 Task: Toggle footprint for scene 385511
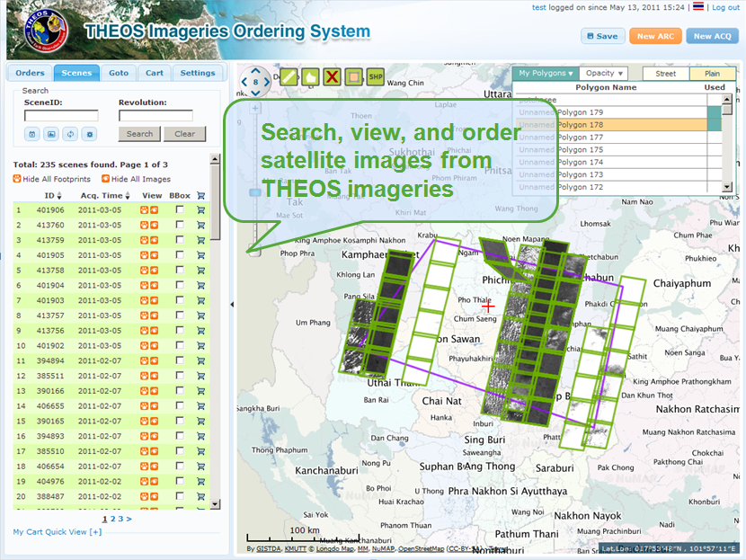point(144,376)
